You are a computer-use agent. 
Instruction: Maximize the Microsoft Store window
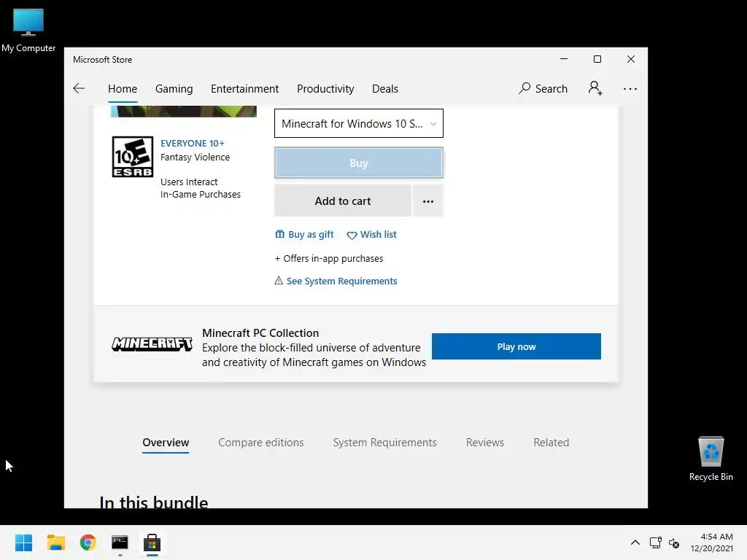pos(597,59)
